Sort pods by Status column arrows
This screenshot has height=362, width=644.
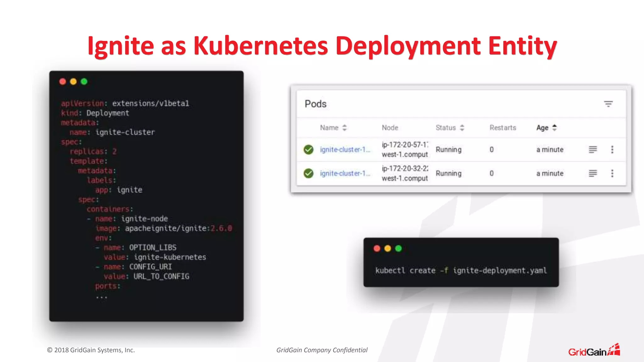462,128
